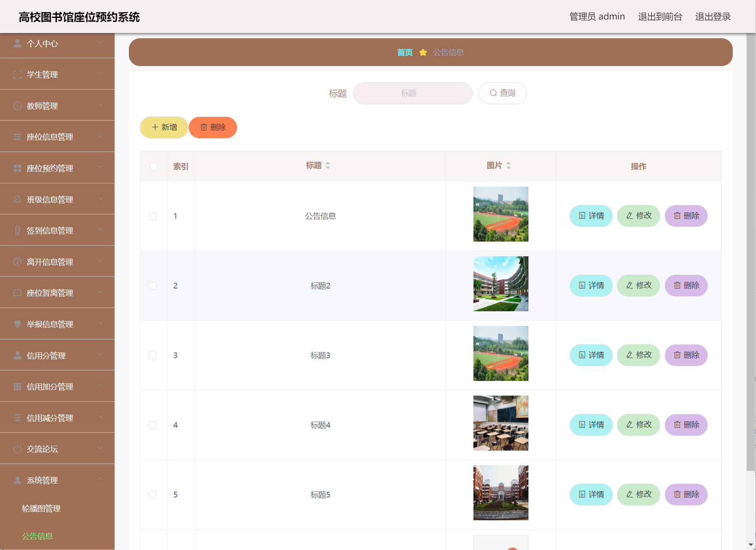Click 删除 for row 标题3
The image size is (756, 550).
coord(686,355)
